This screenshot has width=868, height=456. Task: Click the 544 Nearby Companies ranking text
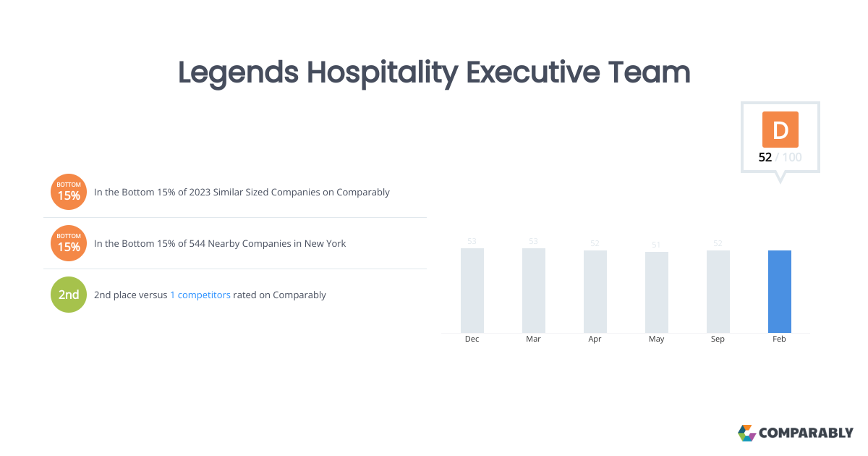(x=220, y=243)
